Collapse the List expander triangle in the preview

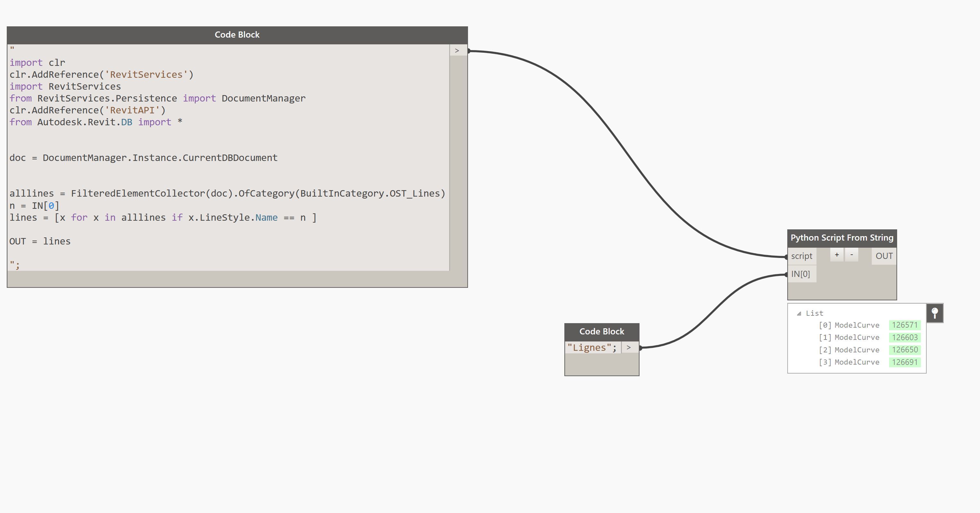[x=799, y=314]
